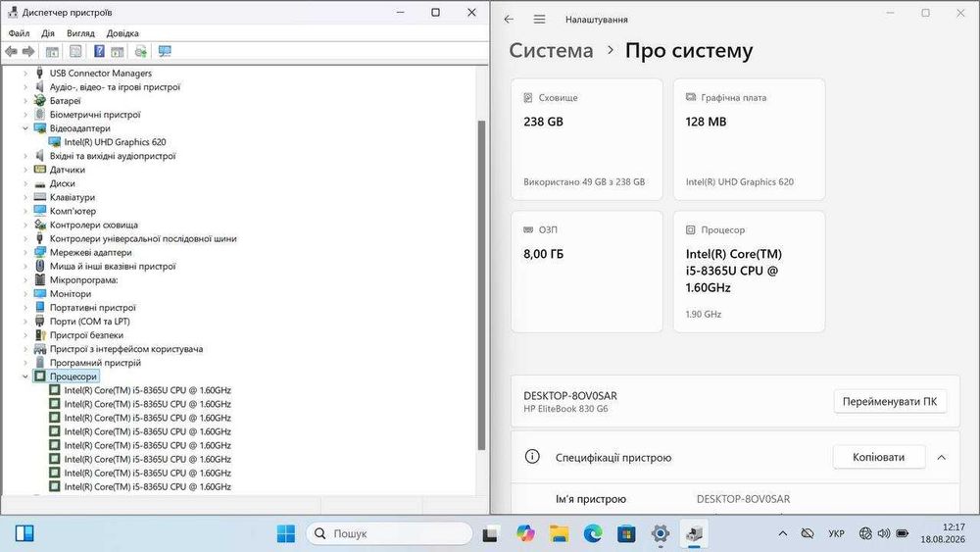Click the Update driver toolbar icon
980x552 pixels.
pos(140,51)
